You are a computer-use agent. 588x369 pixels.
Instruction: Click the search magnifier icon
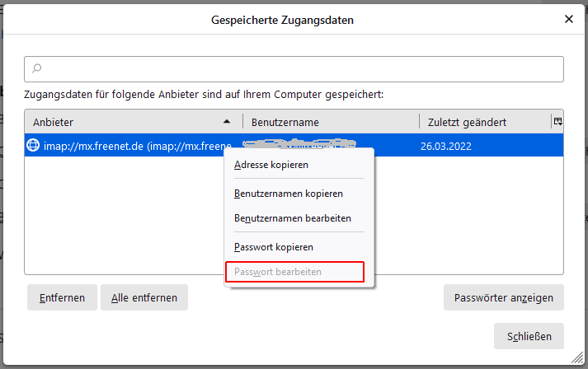point(36,68)
